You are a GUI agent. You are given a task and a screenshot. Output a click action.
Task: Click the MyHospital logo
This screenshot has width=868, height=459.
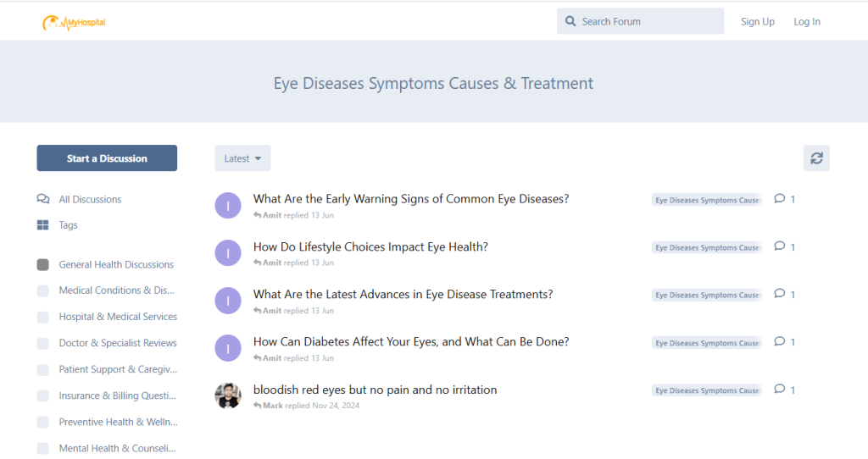74,22
